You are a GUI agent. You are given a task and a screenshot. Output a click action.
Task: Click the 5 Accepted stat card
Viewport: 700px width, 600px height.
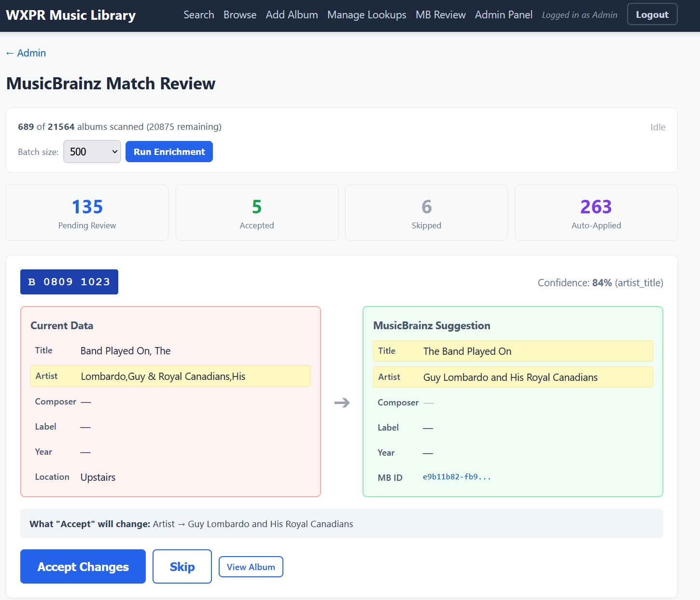click(257, 213)
